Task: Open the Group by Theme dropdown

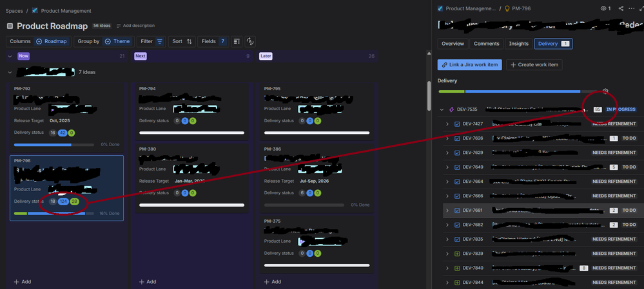Action: tap(104, 41)
